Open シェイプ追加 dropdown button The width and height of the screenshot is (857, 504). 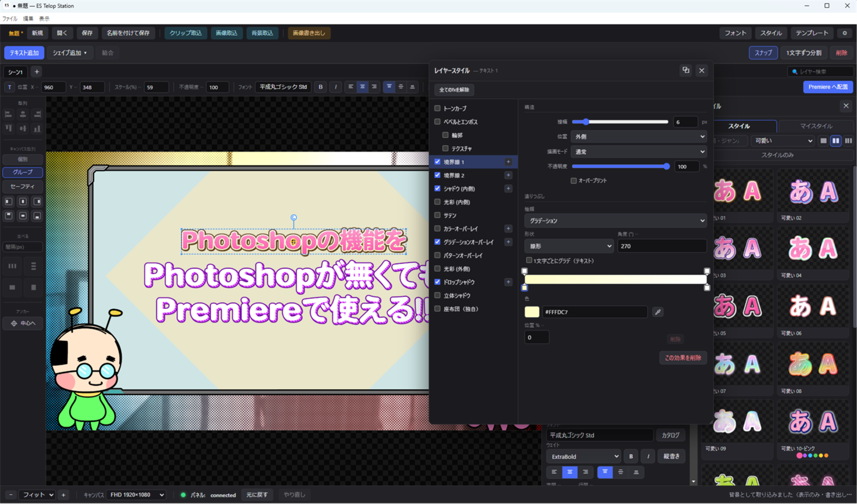(x=70, y=53)
